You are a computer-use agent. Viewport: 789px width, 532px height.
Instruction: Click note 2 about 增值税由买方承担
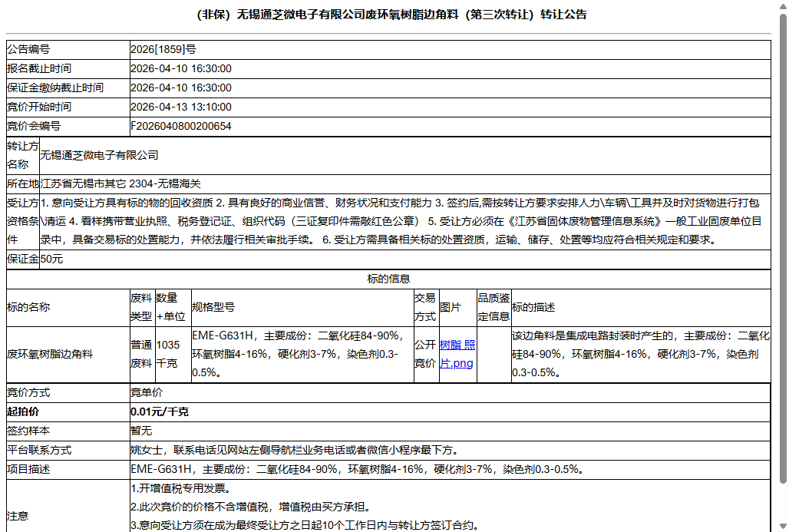252,507
